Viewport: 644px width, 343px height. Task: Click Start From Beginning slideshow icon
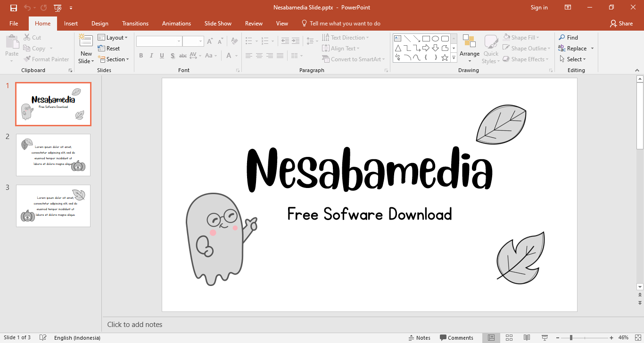58,8
